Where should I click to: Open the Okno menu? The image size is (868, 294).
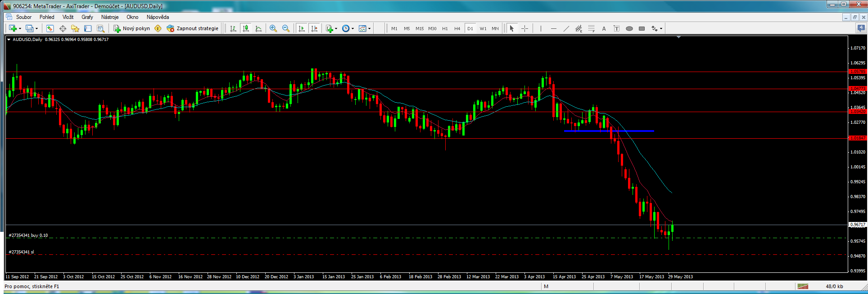132,17
